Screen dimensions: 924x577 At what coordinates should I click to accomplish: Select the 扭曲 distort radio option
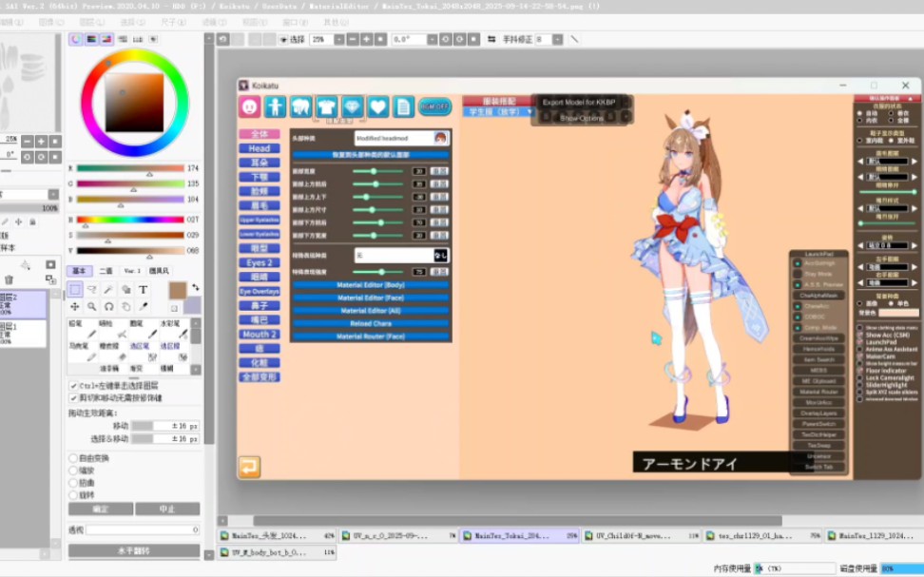tap(73, 483)
